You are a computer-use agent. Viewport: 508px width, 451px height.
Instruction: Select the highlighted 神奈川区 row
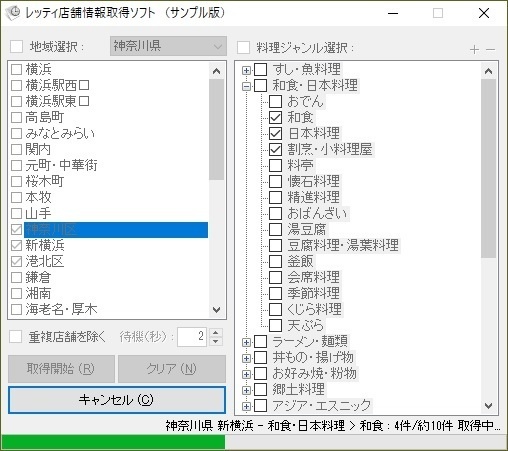tap(116, 230)
